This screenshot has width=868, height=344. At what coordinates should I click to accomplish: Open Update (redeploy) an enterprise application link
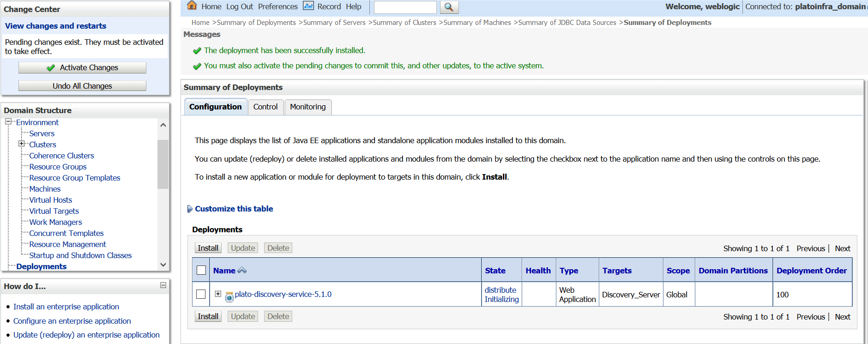click(86, 335)
